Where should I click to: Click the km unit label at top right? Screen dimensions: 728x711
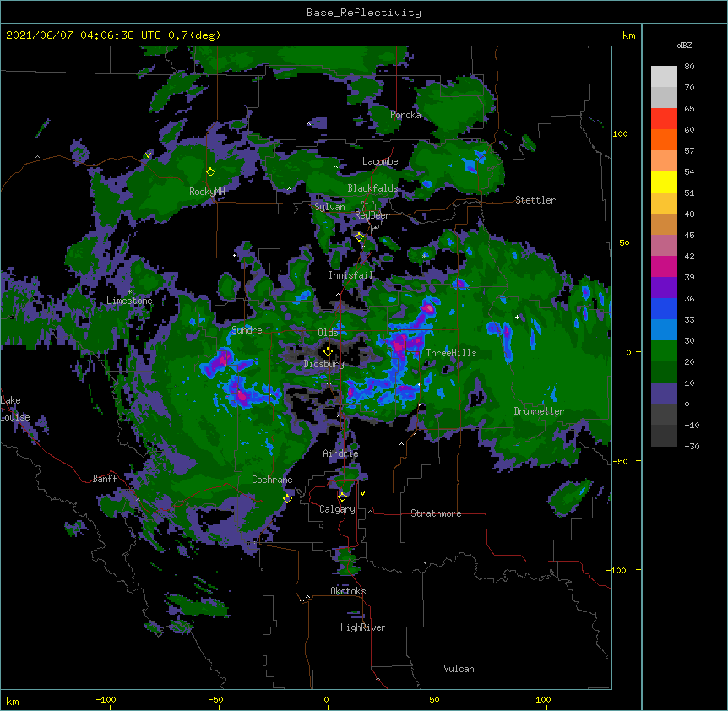tap(628, 35)
